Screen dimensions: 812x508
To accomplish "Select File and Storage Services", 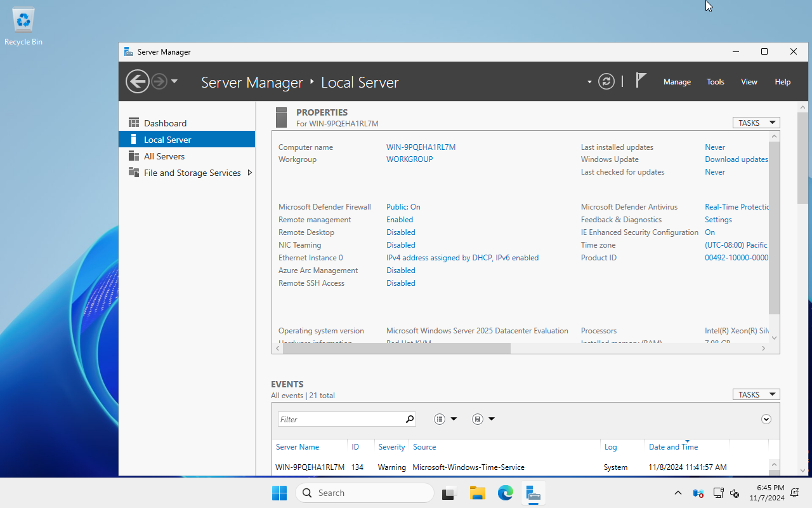I will tap(187, 173).
